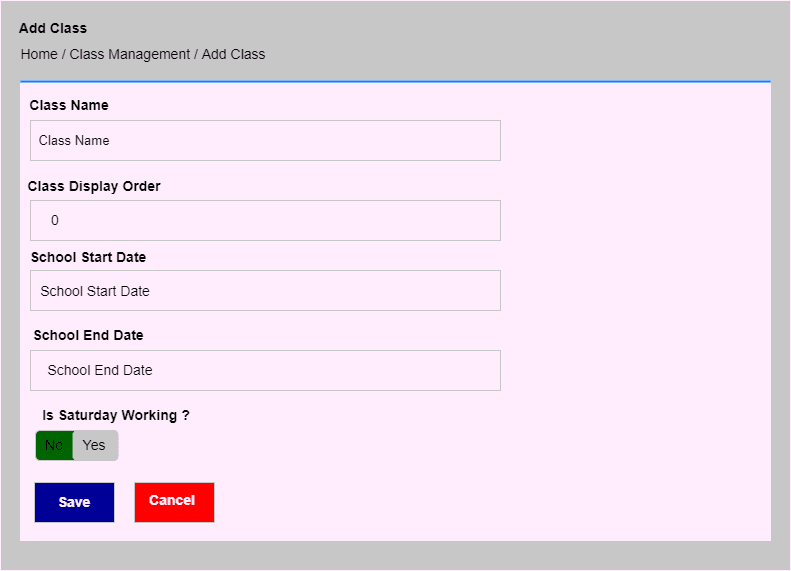Click the School Start Date label
Viewport: 791px width, 571px height.
[x=89, y=257]
